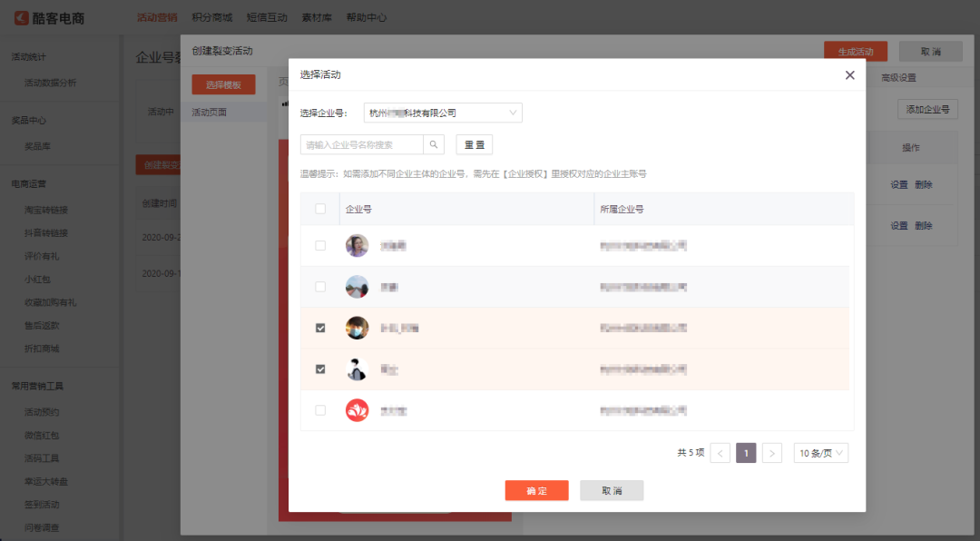Open 淘宝转链接 in sidebar
The height and width of the screenshot is (541, 980).
pos(46,210)
